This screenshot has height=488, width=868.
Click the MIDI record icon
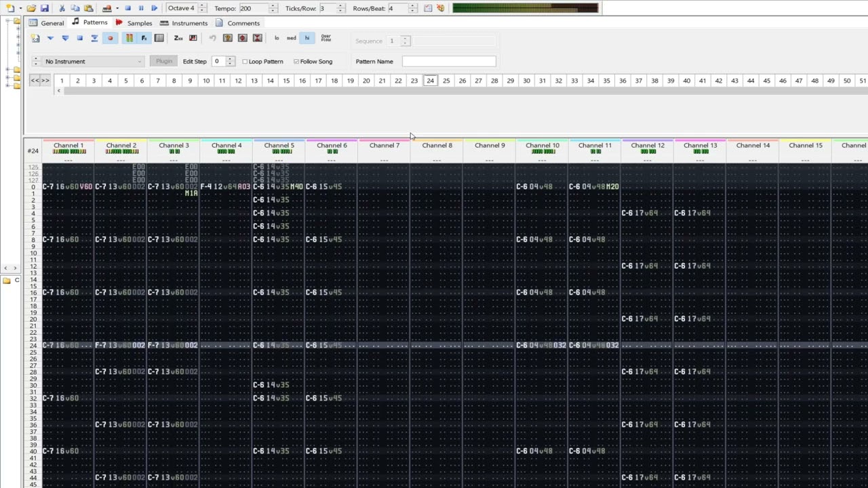pos(106,8)
